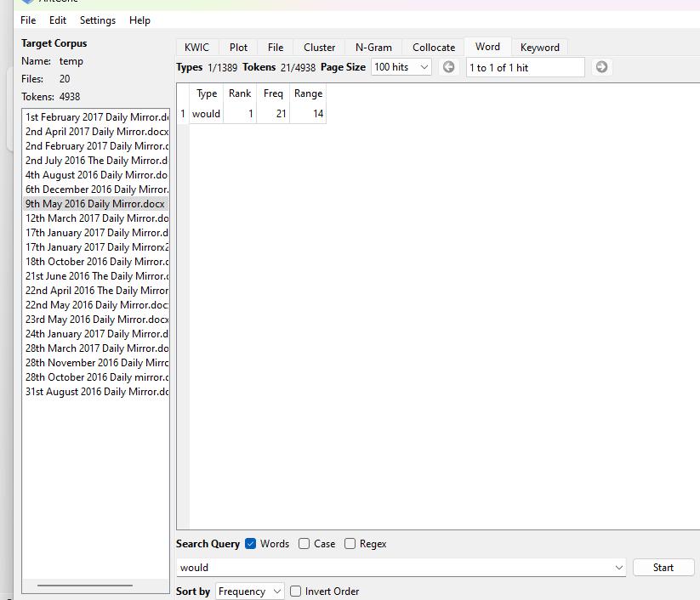Select file 2nd April 2017 Daily Mirror
The height and width of the screenshot is (600, 700).
coord(95,132)
